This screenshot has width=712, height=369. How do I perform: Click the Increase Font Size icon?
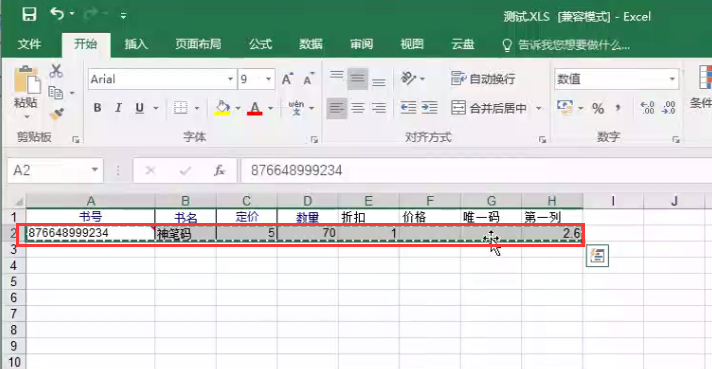(287, 79)
